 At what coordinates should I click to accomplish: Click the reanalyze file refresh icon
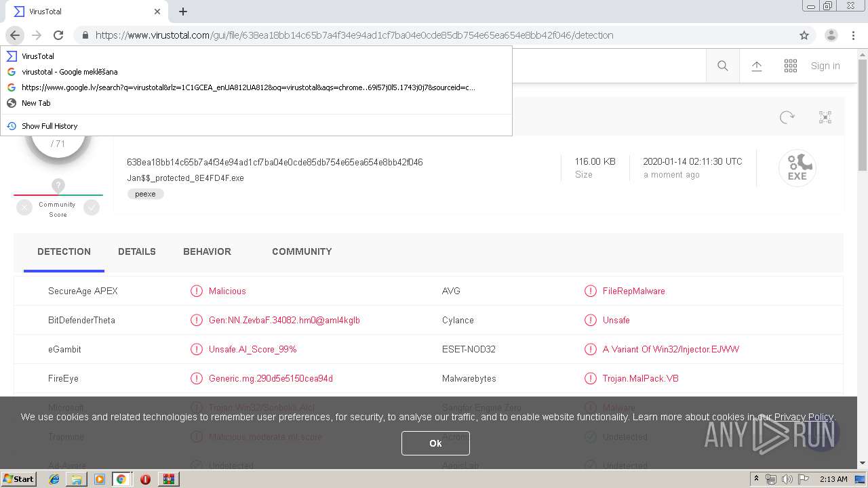[x=787, y=117]
